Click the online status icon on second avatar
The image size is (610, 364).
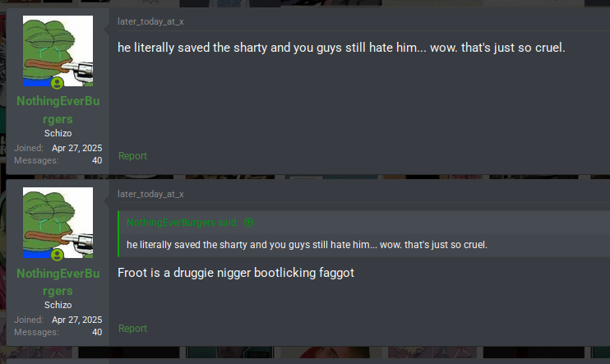pyautogui.click(x=58, y=255)
